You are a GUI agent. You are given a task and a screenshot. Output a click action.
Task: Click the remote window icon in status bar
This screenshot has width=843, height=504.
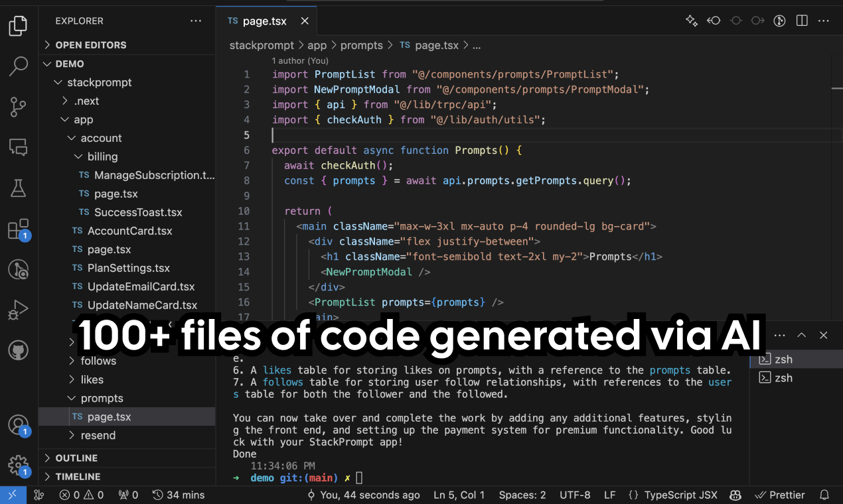[x=13, y=495]
